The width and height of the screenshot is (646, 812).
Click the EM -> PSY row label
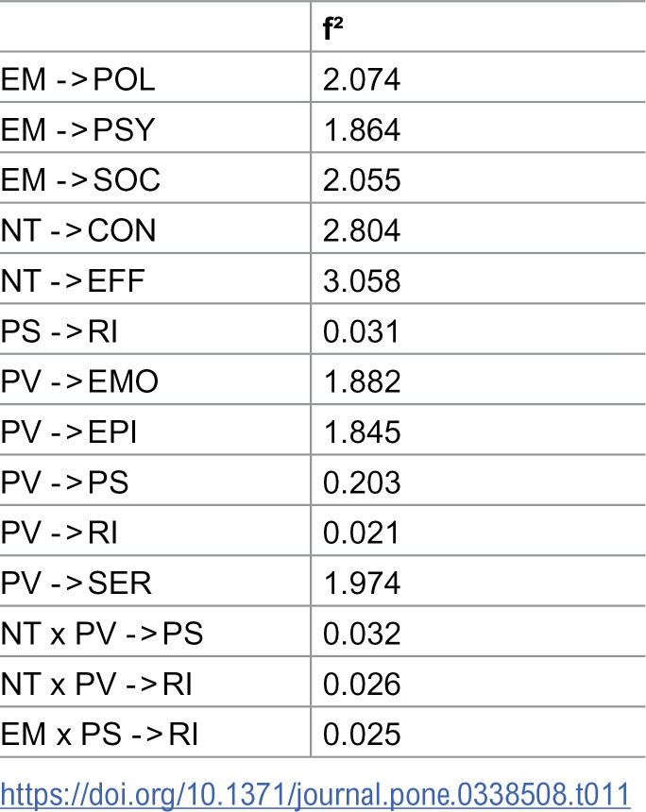pyautogui.click(x=77, y=129)
